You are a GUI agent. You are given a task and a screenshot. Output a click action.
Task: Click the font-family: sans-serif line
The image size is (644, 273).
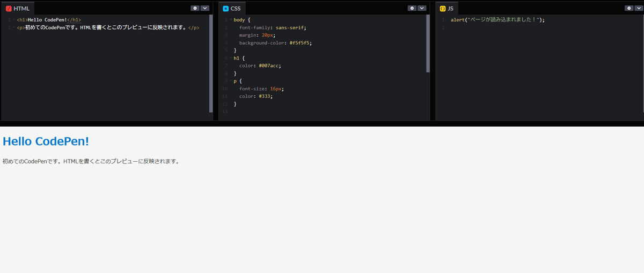[273, 27]
